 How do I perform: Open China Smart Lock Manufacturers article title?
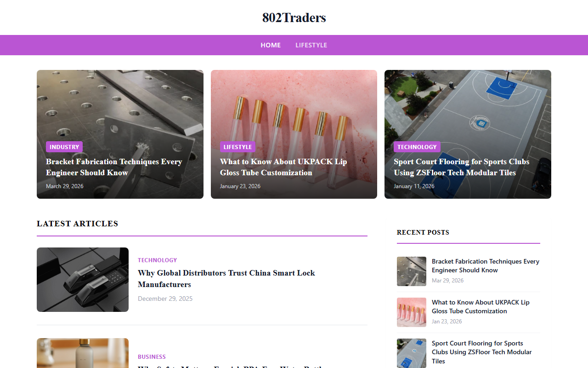tap(226, 278)
